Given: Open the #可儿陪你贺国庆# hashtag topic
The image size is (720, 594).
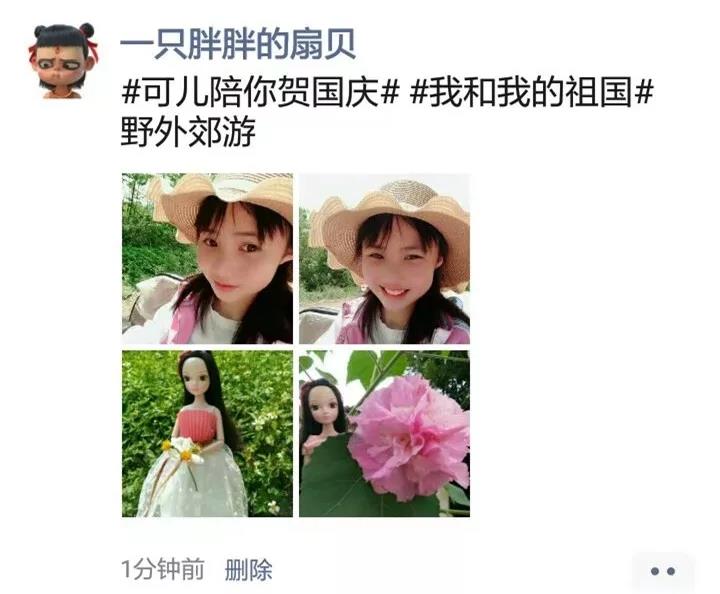Looking at the screenshot, I should coord(260,93).
